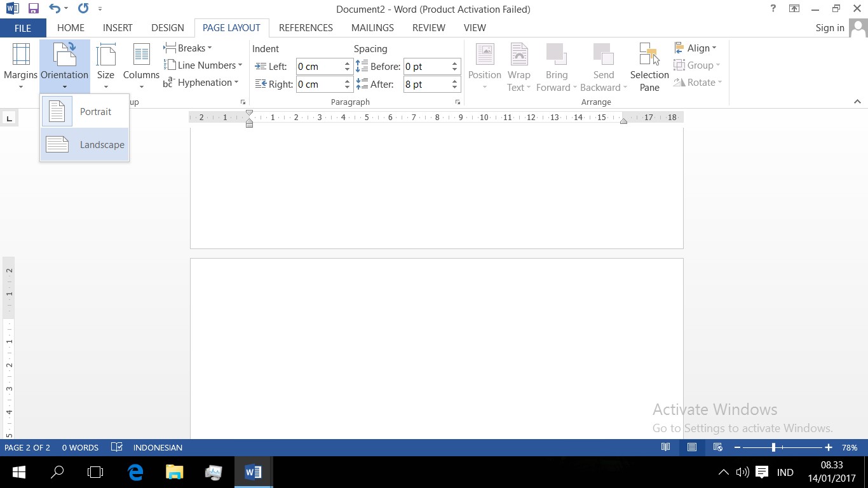This screenshot has height=488, width=868.
Task: Choose Landscape page orientation
Action: (x=85, y=145)
